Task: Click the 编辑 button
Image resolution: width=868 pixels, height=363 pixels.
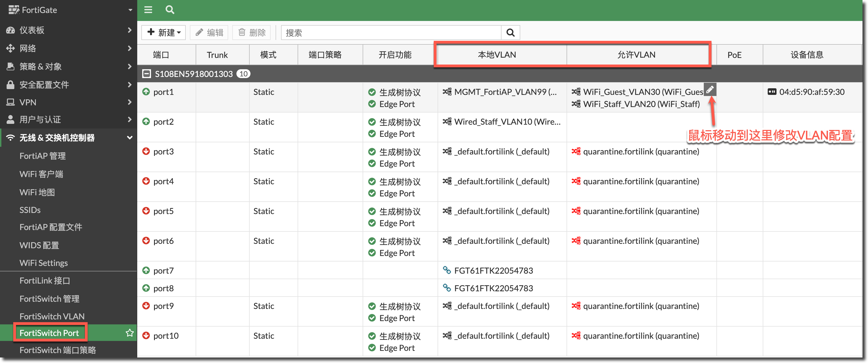Action: click(x=209, y=33)
